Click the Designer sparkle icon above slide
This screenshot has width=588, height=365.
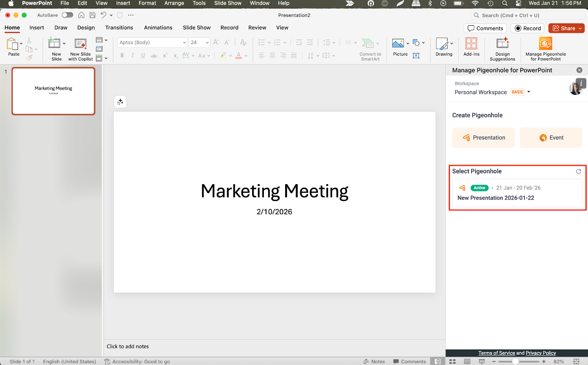click(x=120, y=102)
